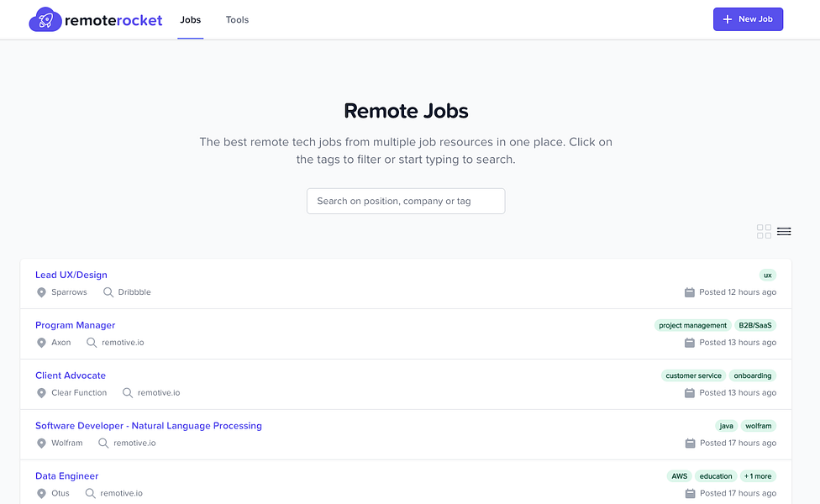Click location pin icon beside Wolfram
This screenshot has width=820, height=504.
click(x=41, y=443)
